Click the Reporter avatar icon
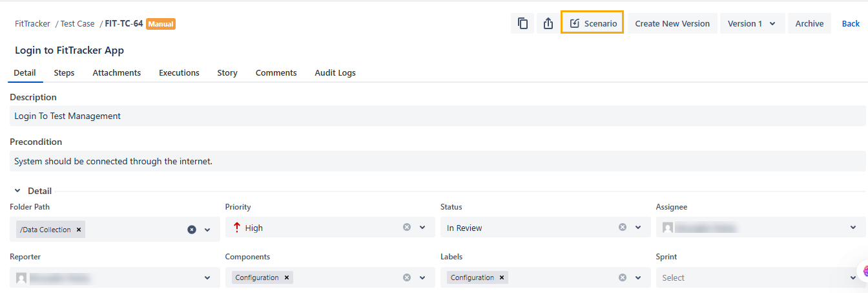The height and width of the screenshot is (293, 868). pyautogui.click(x=21, y=278)
